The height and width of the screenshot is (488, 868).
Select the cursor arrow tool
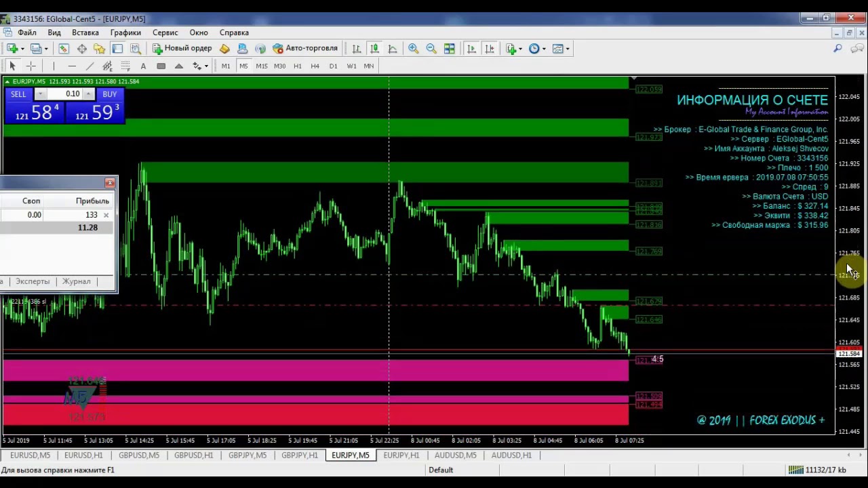click(12, 66)
